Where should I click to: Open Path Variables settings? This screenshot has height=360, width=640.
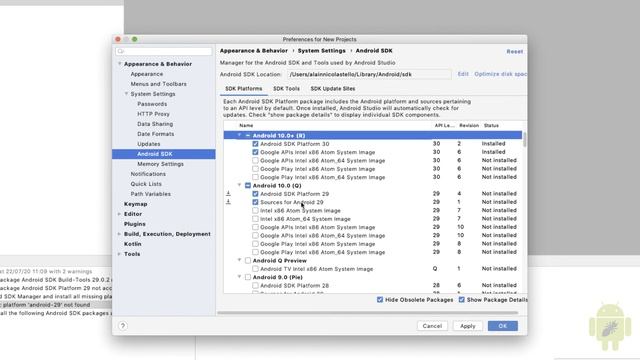click(151, 194)
